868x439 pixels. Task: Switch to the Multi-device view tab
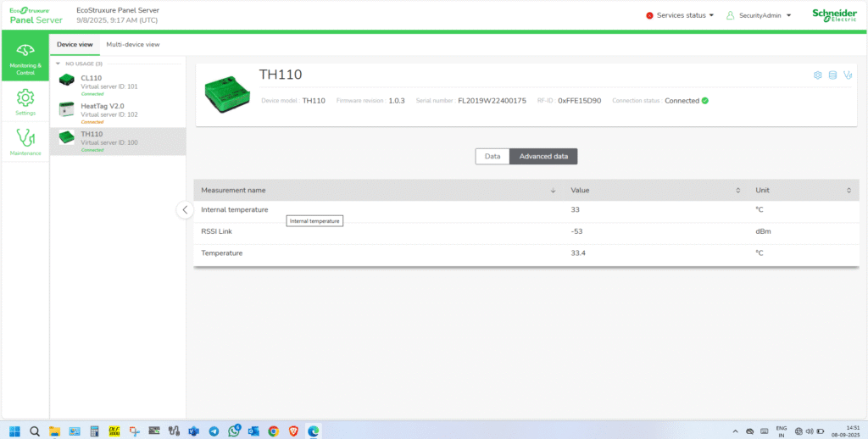click(132, 44)
